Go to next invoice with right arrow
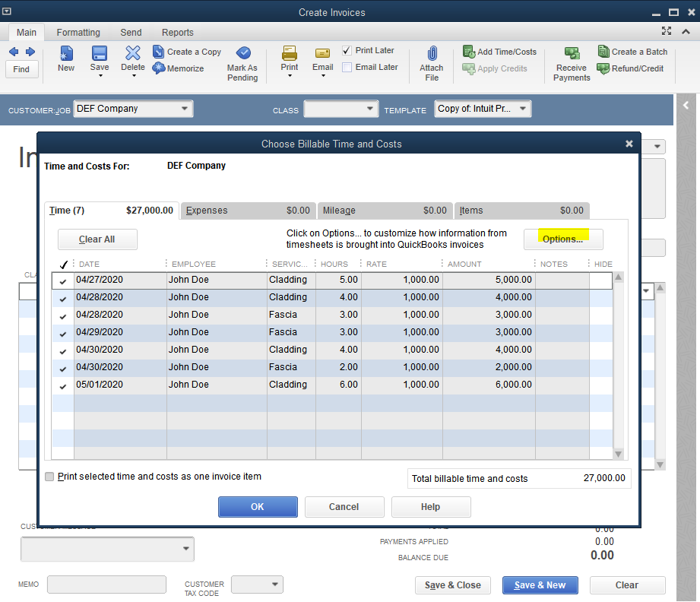This screenshot has height=602, width=700. point(30,52)
